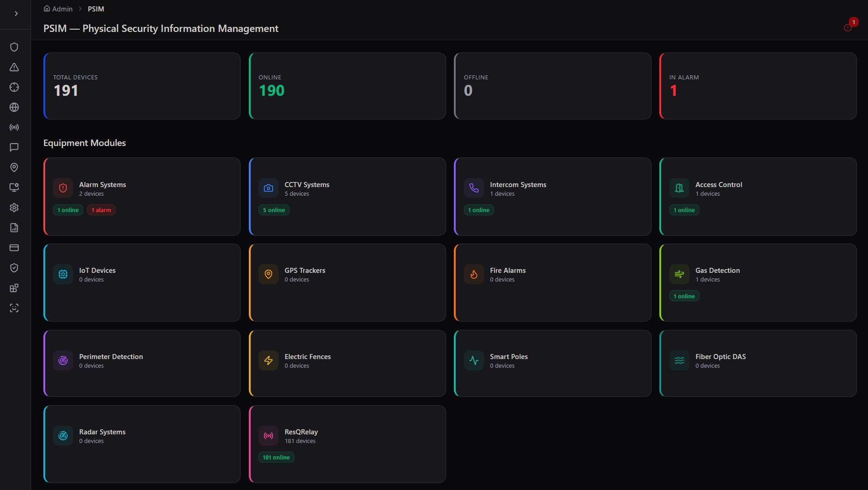Select the crosshair target icon in sidebar
Viewport: 868px width, 490px height.
[x=14, y=87]
